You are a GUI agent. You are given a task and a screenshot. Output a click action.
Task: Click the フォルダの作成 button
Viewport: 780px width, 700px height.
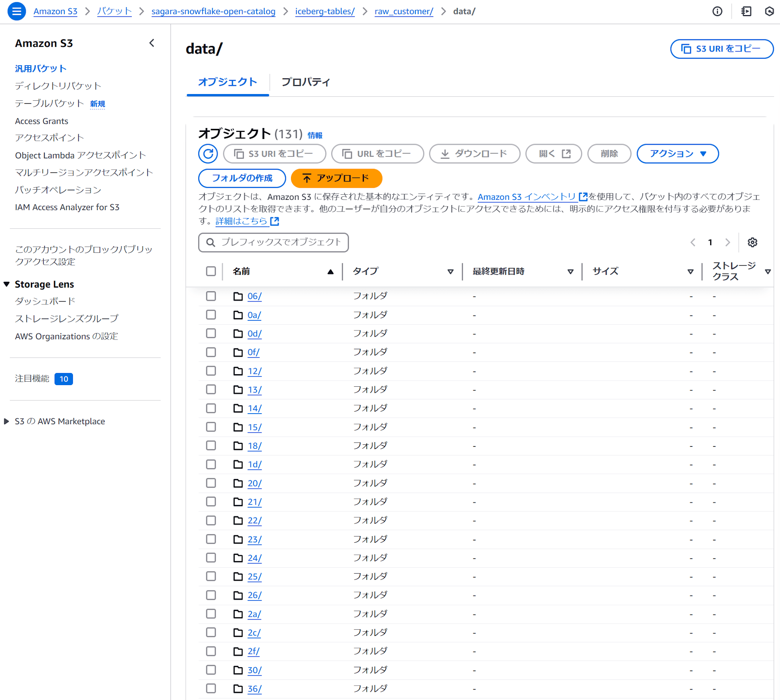(x=242, y=178)
